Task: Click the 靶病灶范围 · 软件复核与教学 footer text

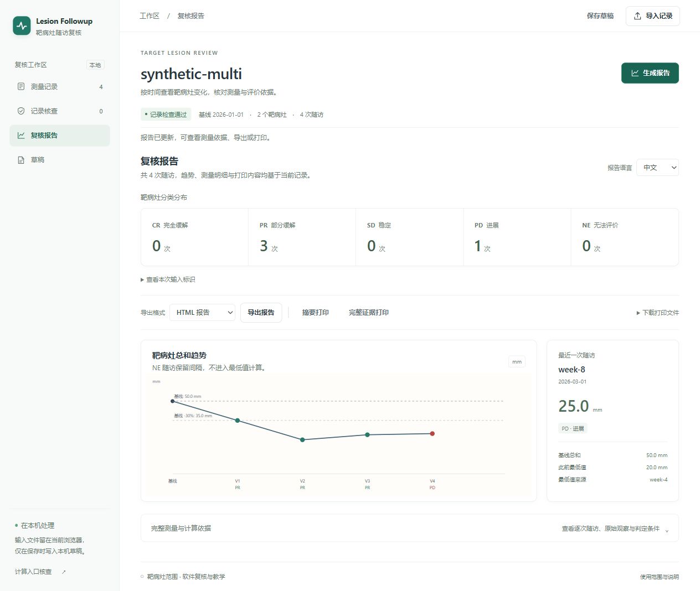Action: [x=186, y=577]
